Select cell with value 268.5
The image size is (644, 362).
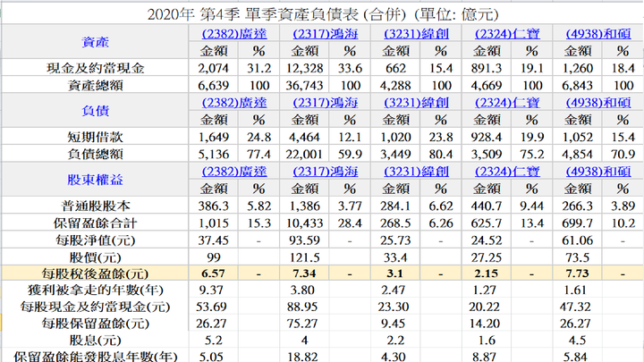(395, 223)
